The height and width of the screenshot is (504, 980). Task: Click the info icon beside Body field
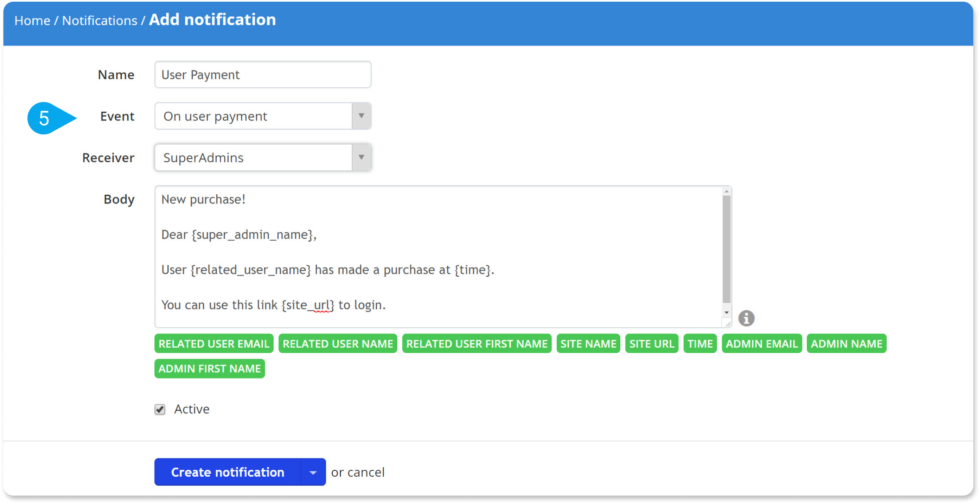coord(746,318)
